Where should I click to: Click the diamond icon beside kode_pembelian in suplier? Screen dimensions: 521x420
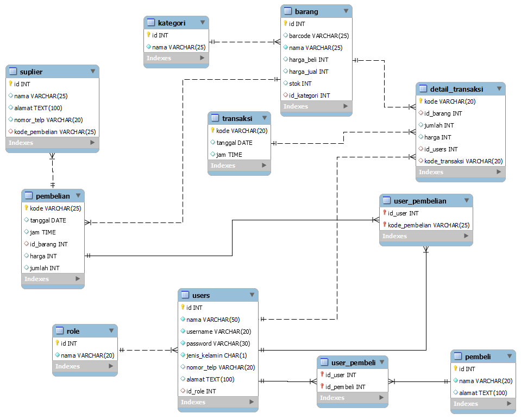[x=10, y=132]
